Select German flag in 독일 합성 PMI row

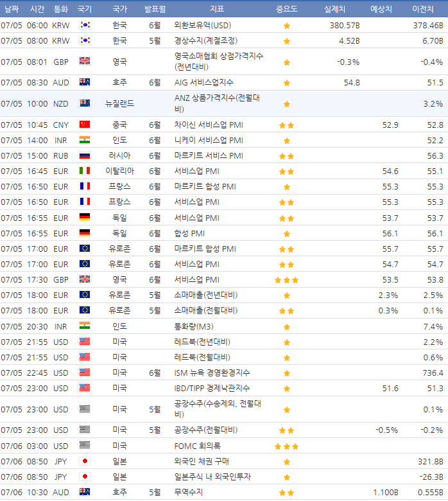[x=85, y=233]
